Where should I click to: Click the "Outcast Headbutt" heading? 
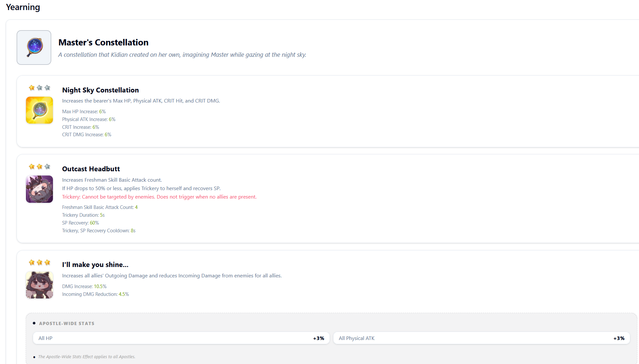(91, 169)
